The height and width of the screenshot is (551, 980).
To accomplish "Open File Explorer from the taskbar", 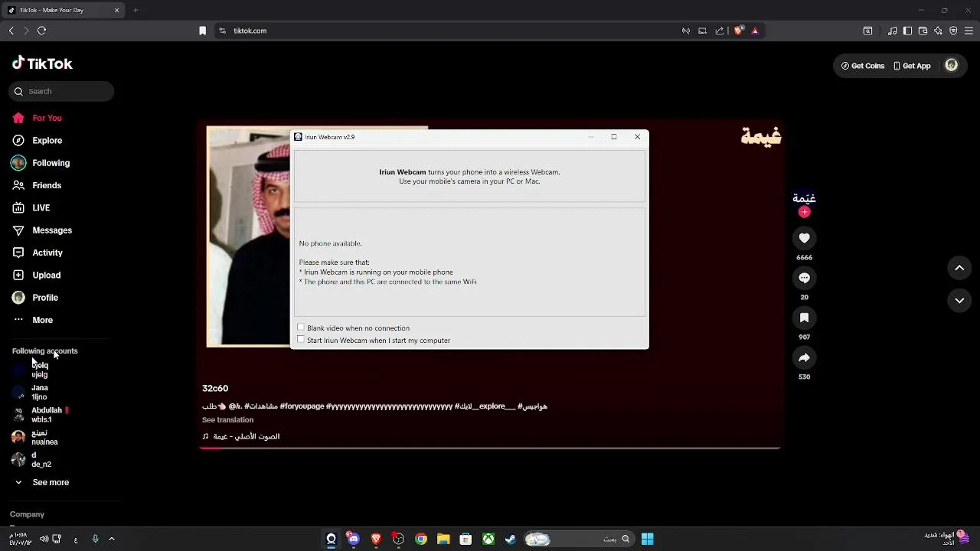I will click(443, 539).
